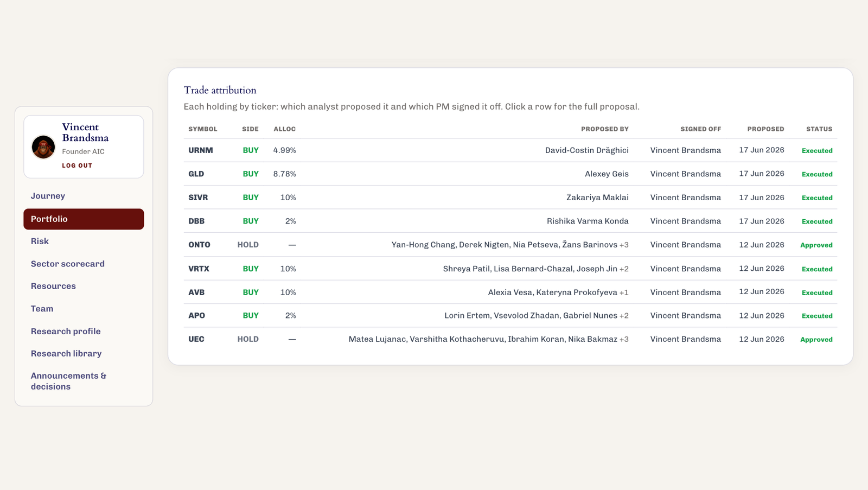Click the Approved status for ONTO

tap(816, 245)
